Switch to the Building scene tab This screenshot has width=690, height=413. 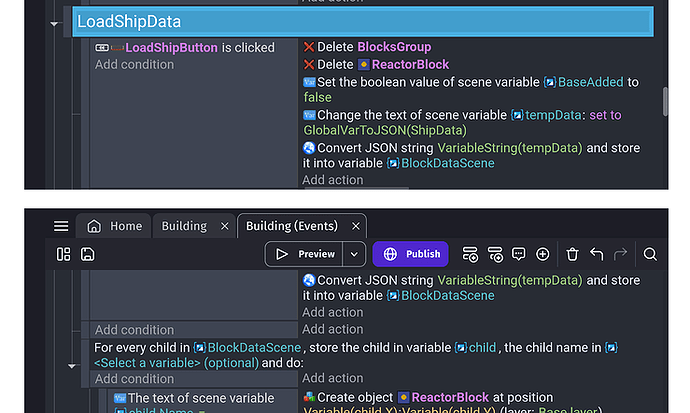[x=184, y=226]
